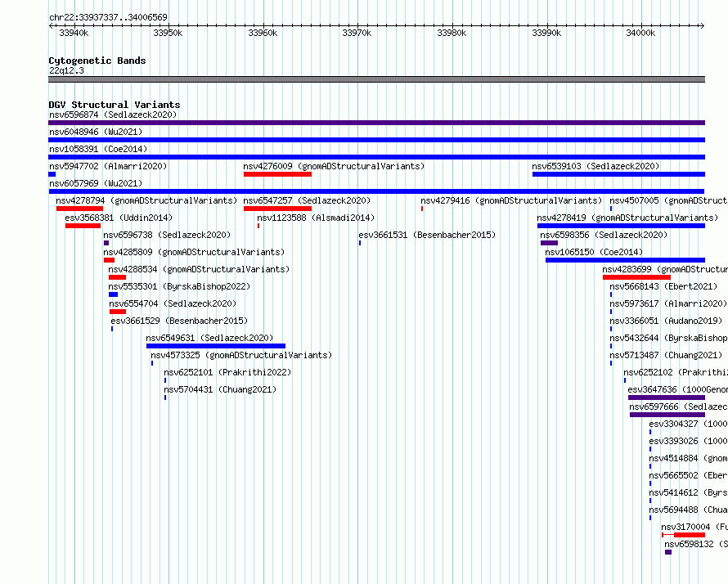Select the red bar under esv3568381
Image resolution: width=728 pixels, height=584 pixels.
tap(83, 226)
